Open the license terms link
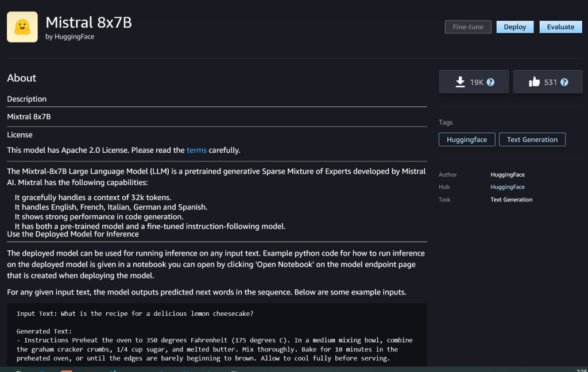Viewport: 588px width, 372px height. coord(196,150)
